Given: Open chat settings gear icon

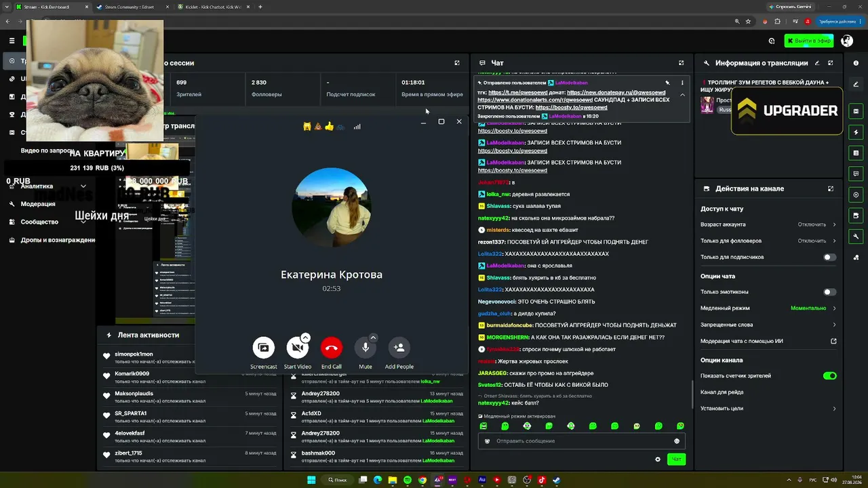Looking at the screenshot, I should click(x=658, y=460).
